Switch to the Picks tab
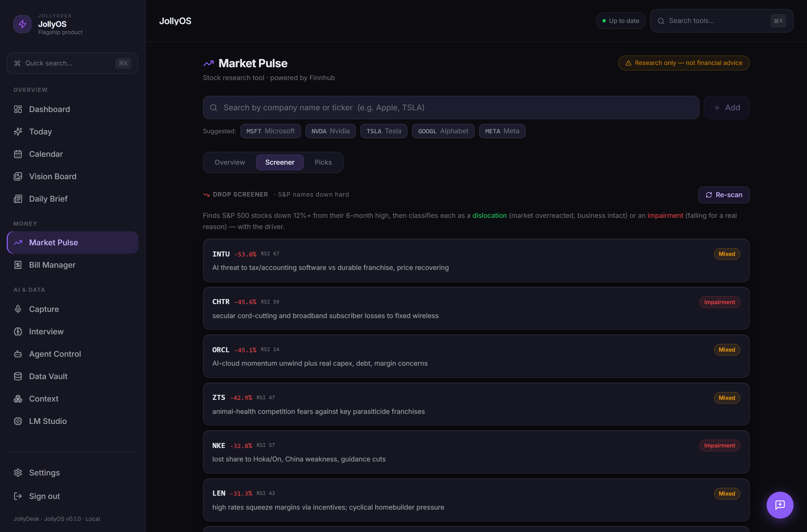The height and width of the screenshot is (532, 807). 323,162
